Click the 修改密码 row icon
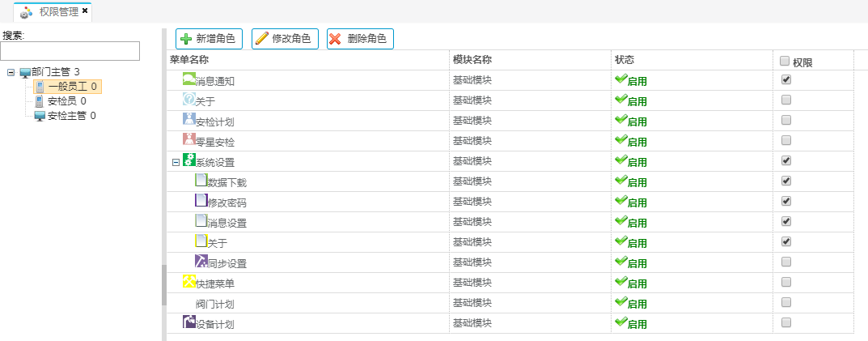This screenshot has height=341, width=868. pyautogui.click(x=201, y=200)
